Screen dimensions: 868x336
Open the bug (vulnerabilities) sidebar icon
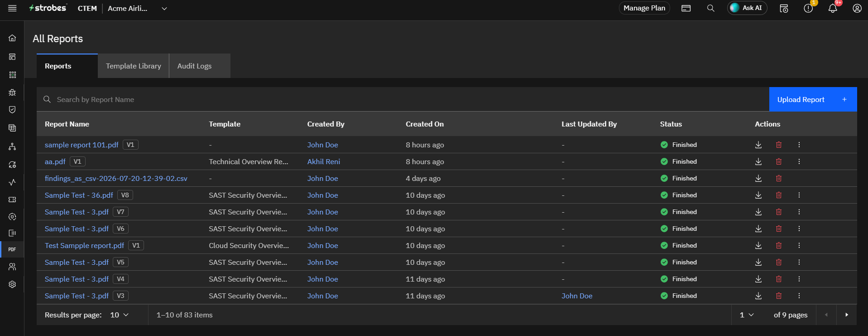tap(12, 92)
